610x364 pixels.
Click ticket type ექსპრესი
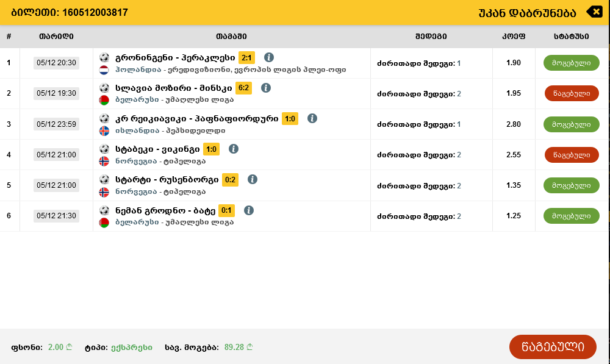click(132, 348)
